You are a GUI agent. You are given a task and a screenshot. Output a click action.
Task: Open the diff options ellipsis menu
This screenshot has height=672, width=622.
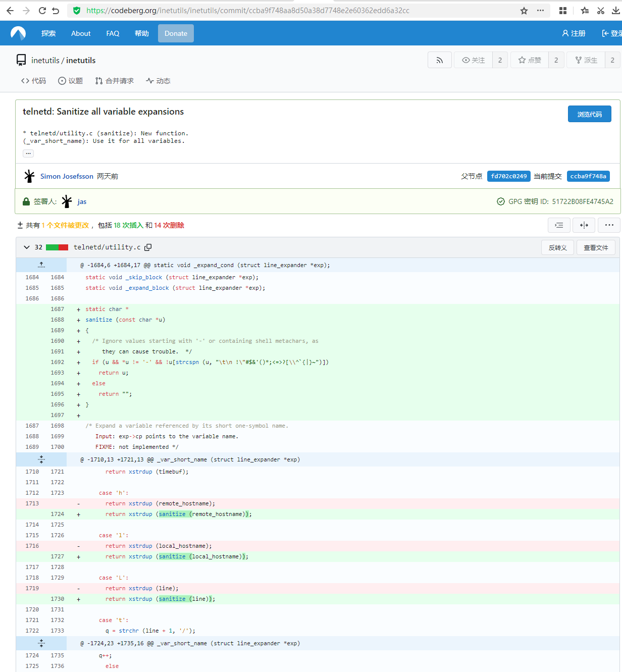click(609, 225)
